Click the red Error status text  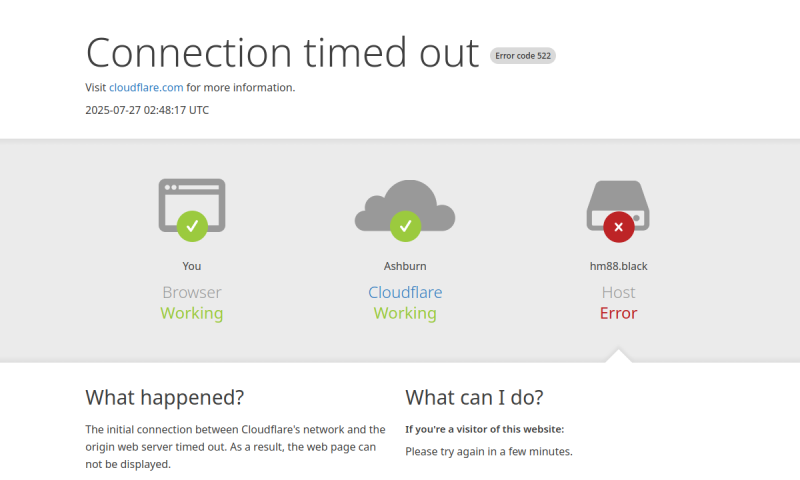coord(618,313)
